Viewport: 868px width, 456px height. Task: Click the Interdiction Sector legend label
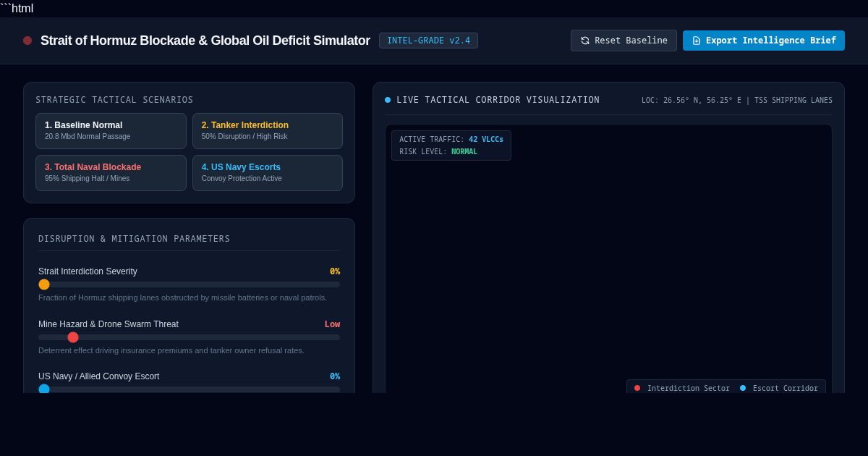click(x=689, y=388)
